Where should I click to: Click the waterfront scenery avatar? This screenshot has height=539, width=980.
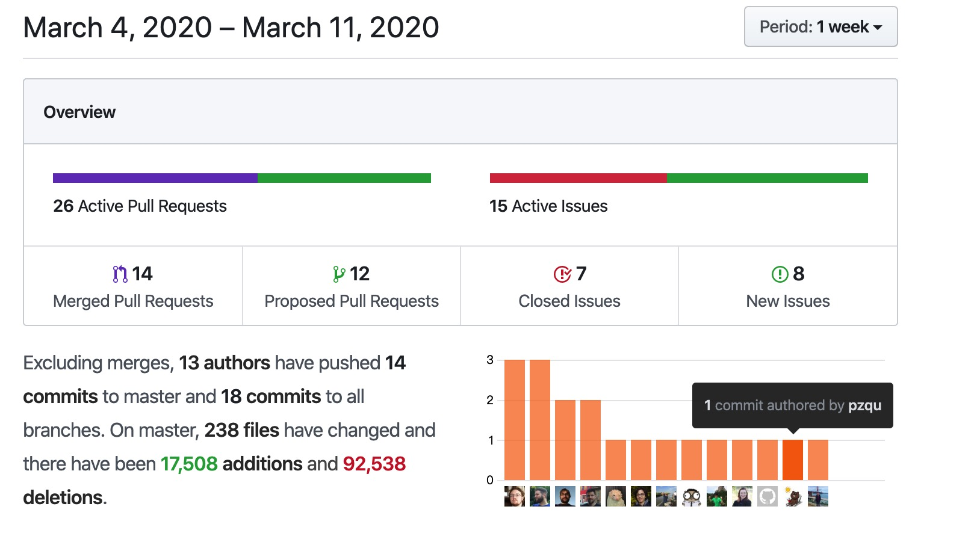[x=666, y=496]
